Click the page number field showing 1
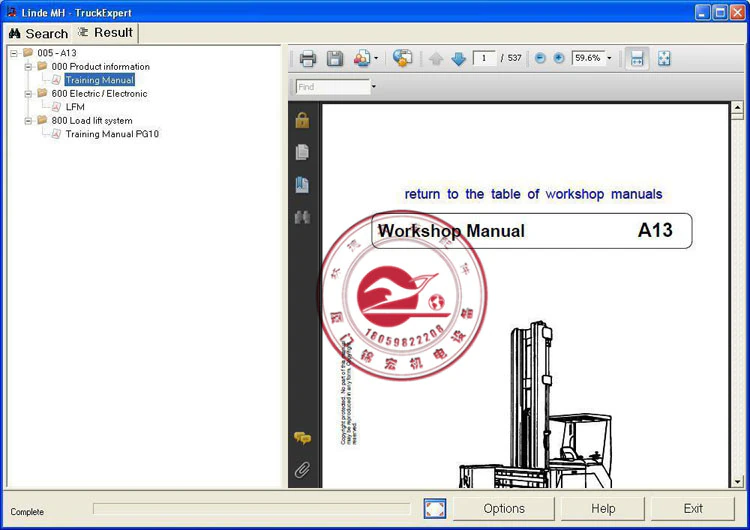The height and width of the screenshot is (530, 750). (x=484, y=58)
